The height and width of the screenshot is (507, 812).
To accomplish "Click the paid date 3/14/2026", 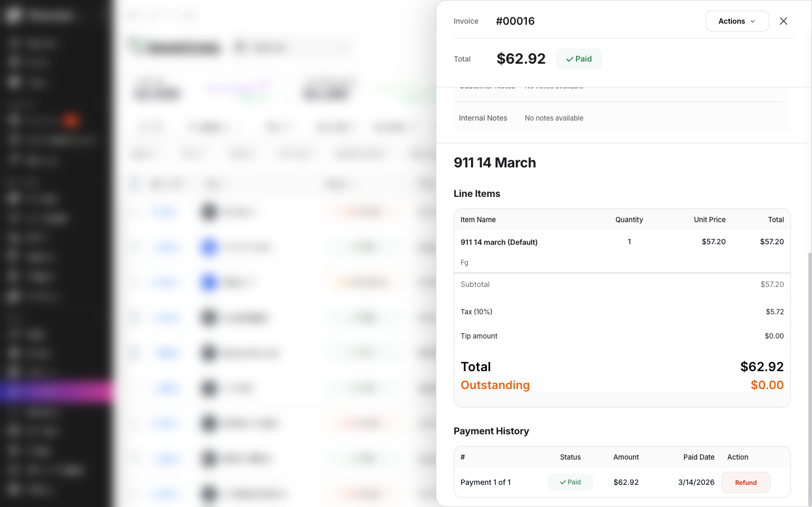I will [696, 482].
